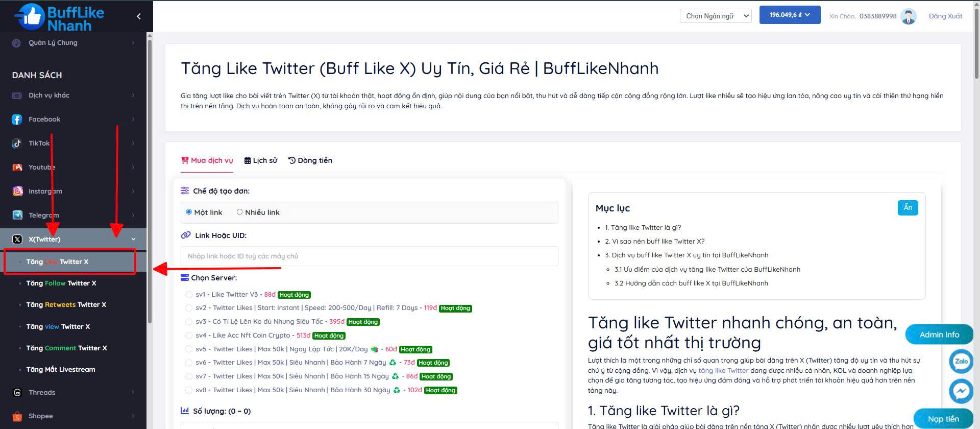Expand TikTok menu chevron
The width and height of the screenshot is (980, 429).
133,144
